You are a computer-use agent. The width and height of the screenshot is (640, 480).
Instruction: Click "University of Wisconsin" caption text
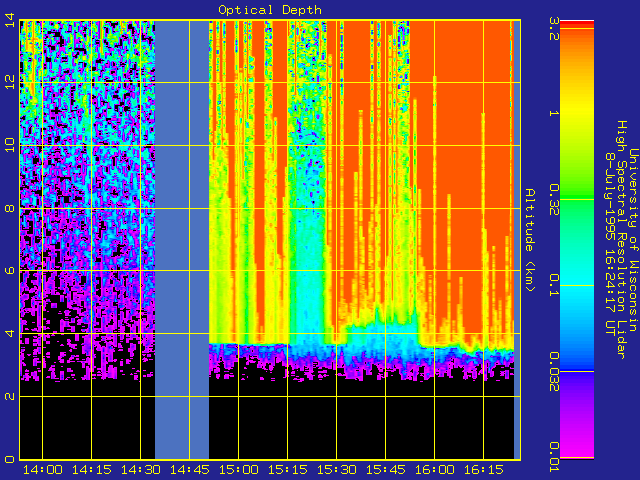(633, 240)
